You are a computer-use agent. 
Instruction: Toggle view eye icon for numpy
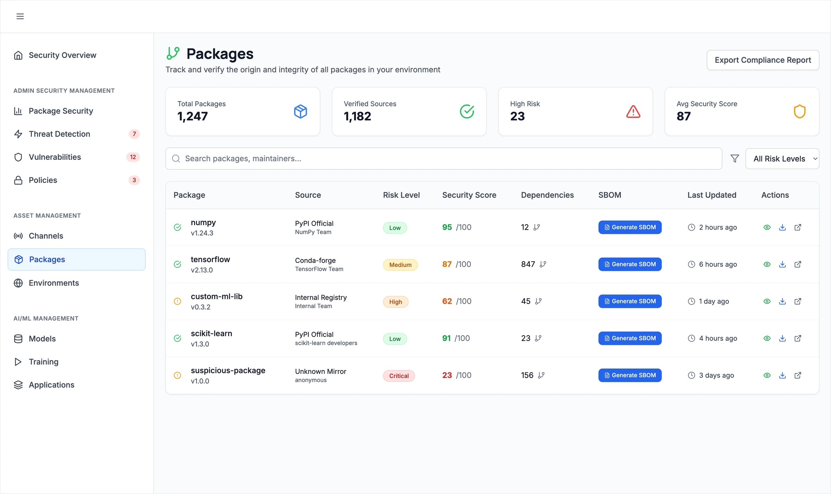(767, 227)
